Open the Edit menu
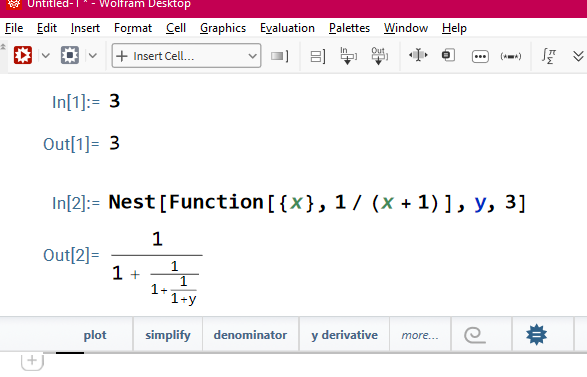Image resolution: width=587 pixels, height=377 pixels. [x=47, y=28]
